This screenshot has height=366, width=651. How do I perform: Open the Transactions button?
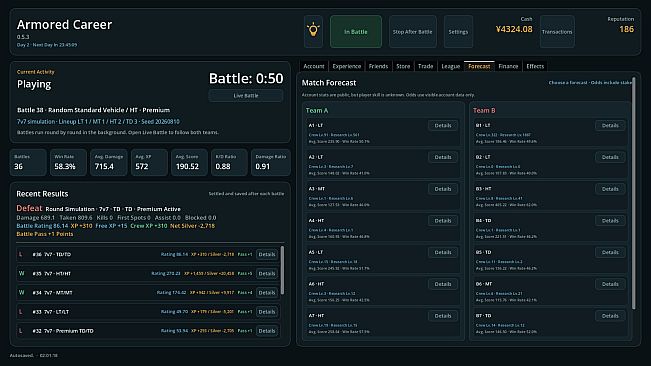point(557,32)
